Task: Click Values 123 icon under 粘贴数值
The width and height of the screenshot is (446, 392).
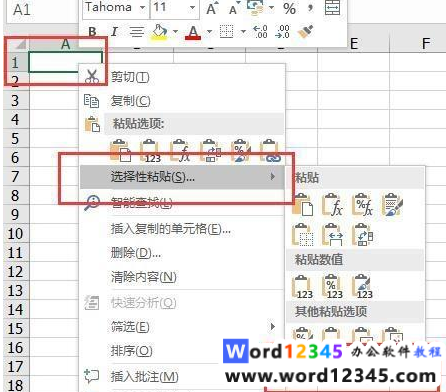Action: click(302, 287)
